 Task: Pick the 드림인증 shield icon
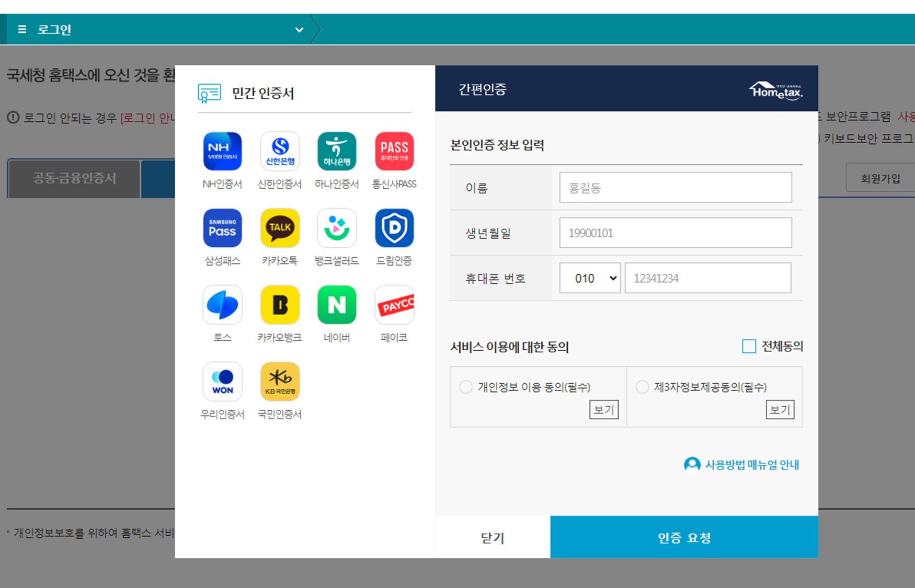point(394,228)
